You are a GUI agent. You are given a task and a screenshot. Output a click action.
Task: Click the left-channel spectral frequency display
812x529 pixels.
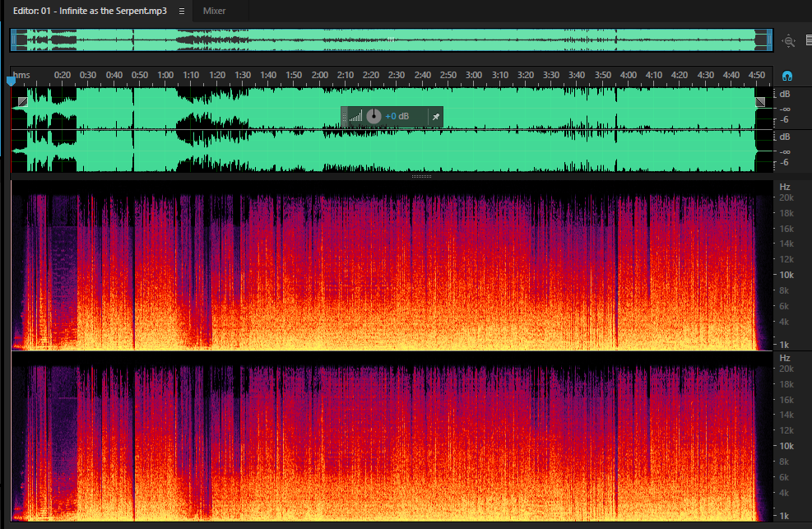[392, 265]
